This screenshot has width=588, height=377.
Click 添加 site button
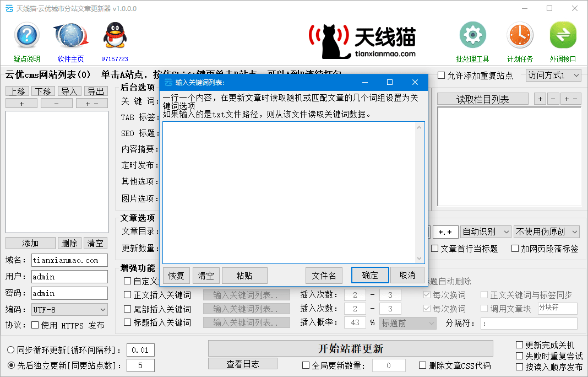point(30,243)
